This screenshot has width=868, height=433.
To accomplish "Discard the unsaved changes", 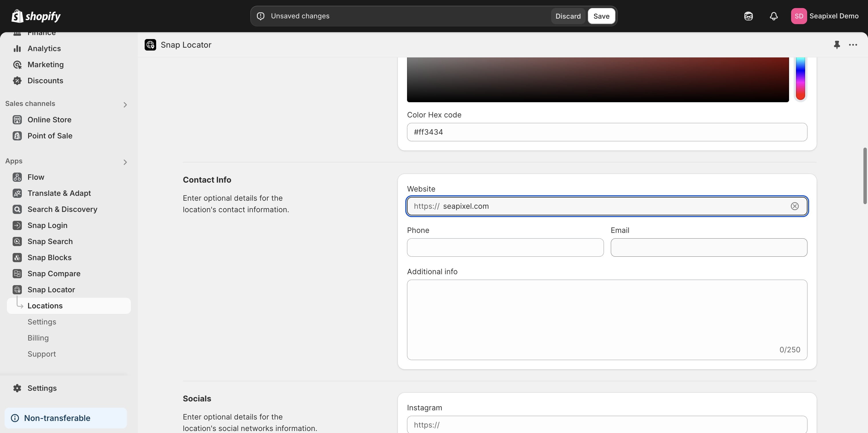I will (568, 16).
